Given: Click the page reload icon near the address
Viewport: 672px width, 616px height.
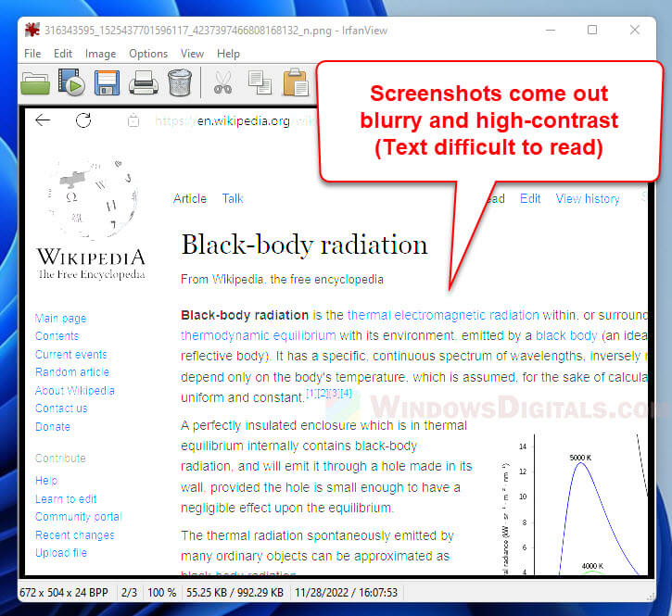Looking at the screenshot, I should point(83,120).
